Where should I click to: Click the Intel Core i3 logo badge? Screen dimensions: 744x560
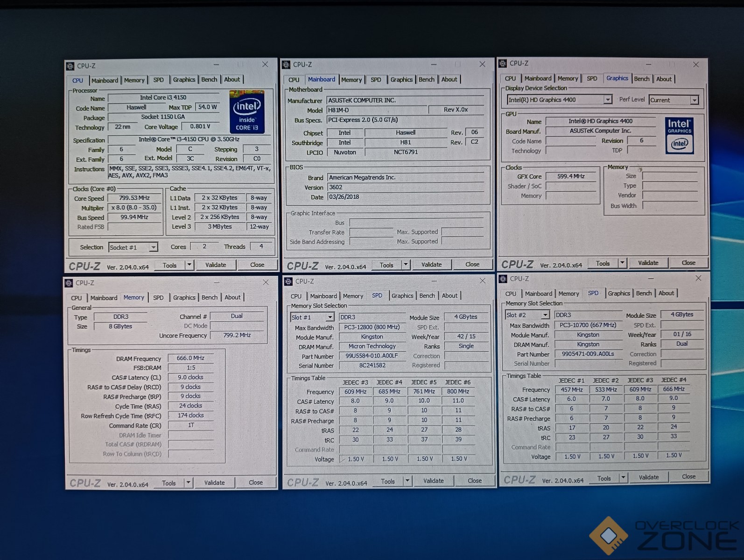247,112
